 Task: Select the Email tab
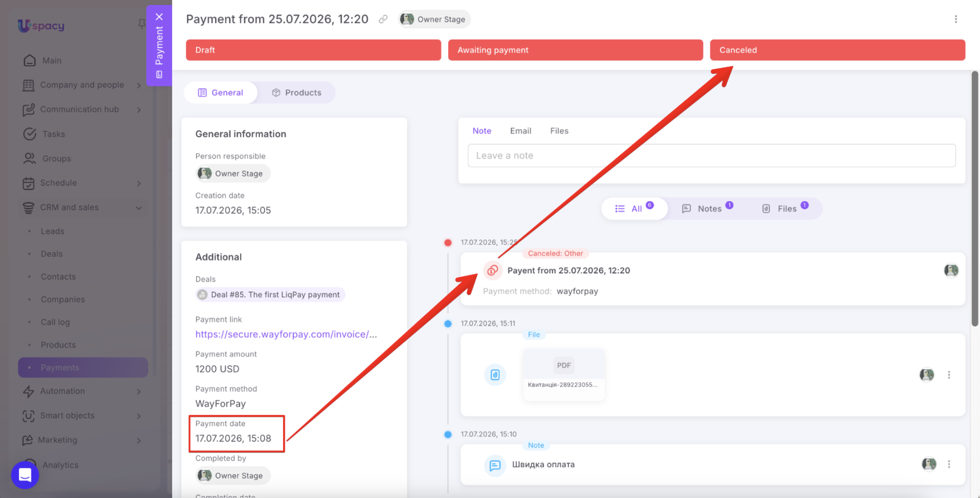click(520, 131)
